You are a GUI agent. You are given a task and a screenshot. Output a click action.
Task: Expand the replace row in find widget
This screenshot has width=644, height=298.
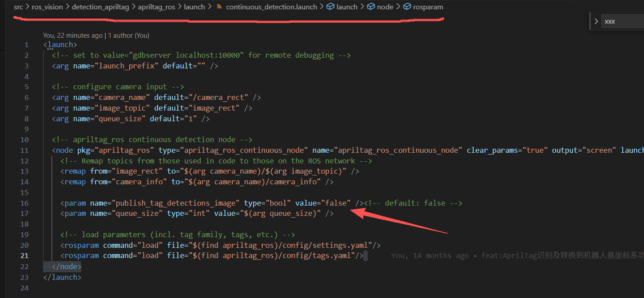click(596, 21)
